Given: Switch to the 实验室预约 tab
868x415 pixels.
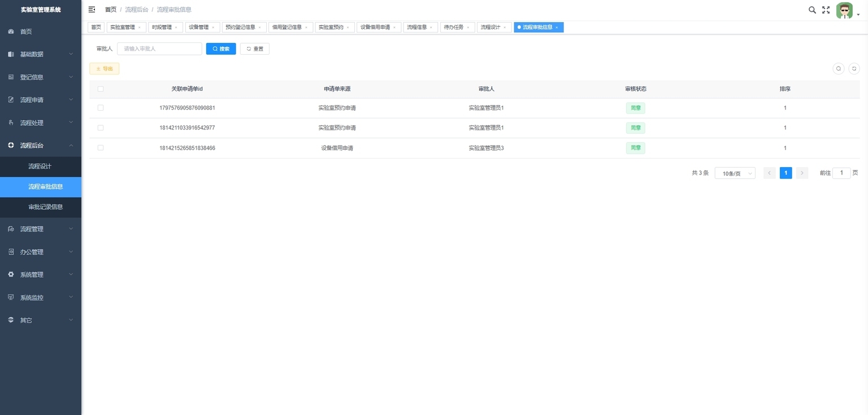Looking at the screenshot, I should 335,27.
